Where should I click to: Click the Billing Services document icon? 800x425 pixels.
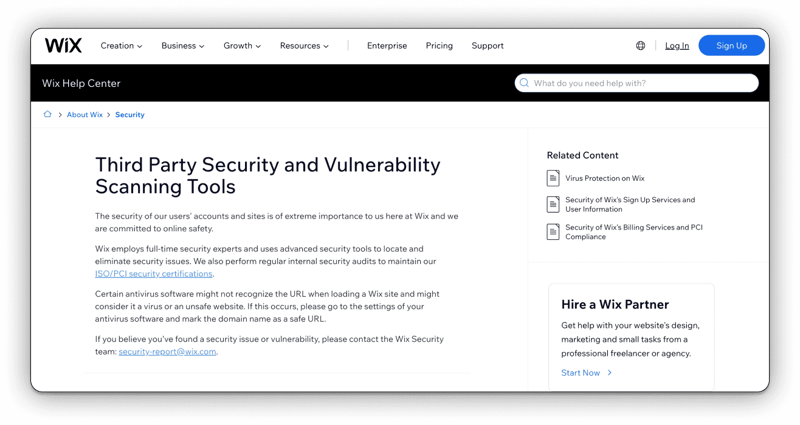click(553, 232)
